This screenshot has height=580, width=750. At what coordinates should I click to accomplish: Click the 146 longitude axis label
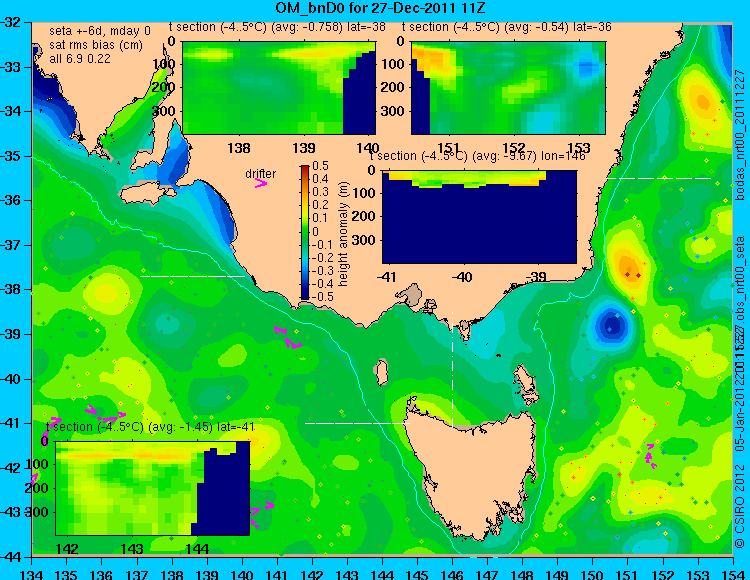coord(452,574)
